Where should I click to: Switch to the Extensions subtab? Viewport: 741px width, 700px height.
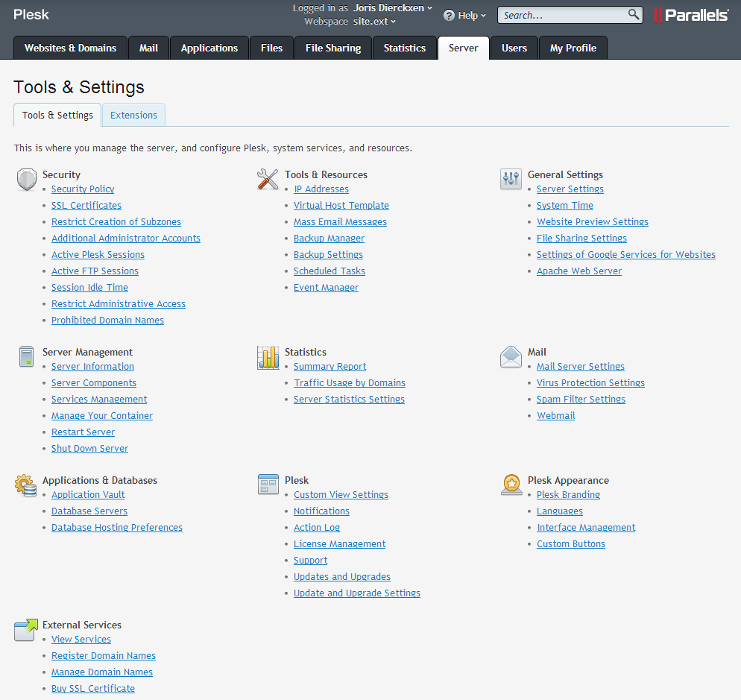pyautogui.click(x=133, y=115)
